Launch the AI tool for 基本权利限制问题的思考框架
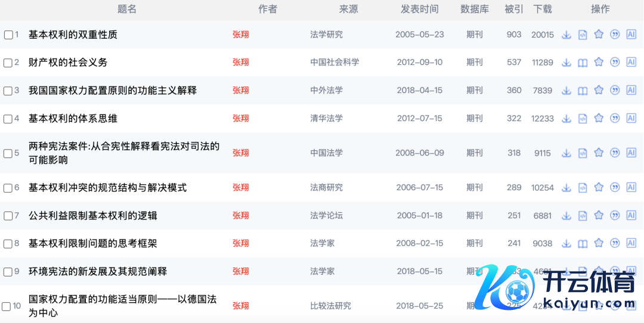 coord(631,243)
